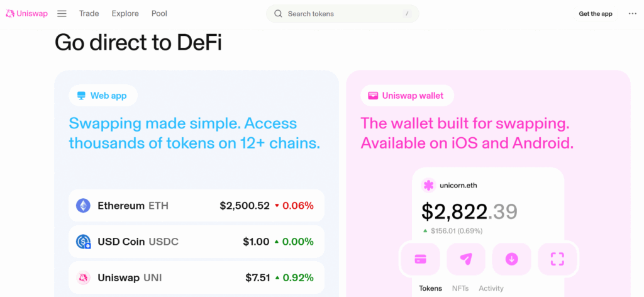Switch to the Activity tab
Viewport: 644px width, 297px height.
coord(491,288)
